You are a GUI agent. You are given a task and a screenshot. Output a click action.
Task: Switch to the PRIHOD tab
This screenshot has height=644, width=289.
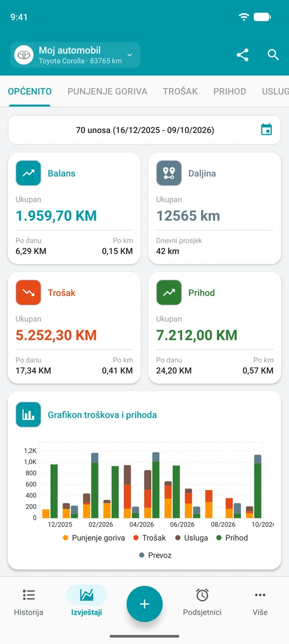coord(230,91)
